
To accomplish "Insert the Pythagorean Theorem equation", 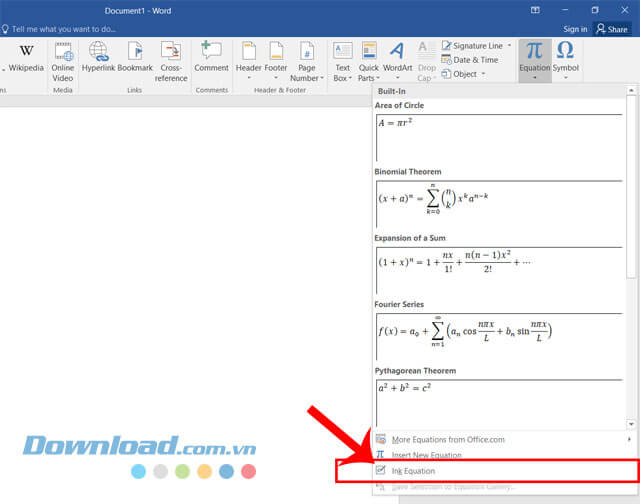I will tap(499, 403).
